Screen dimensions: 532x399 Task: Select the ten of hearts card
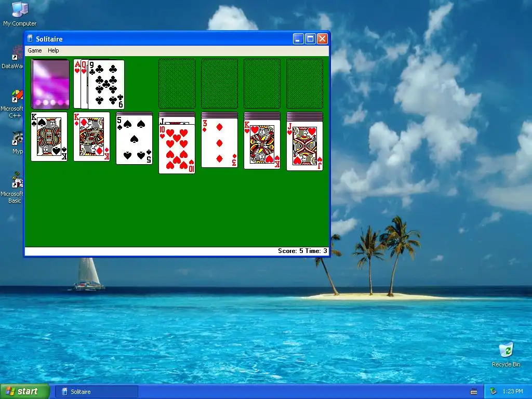[x=177, y=149]
